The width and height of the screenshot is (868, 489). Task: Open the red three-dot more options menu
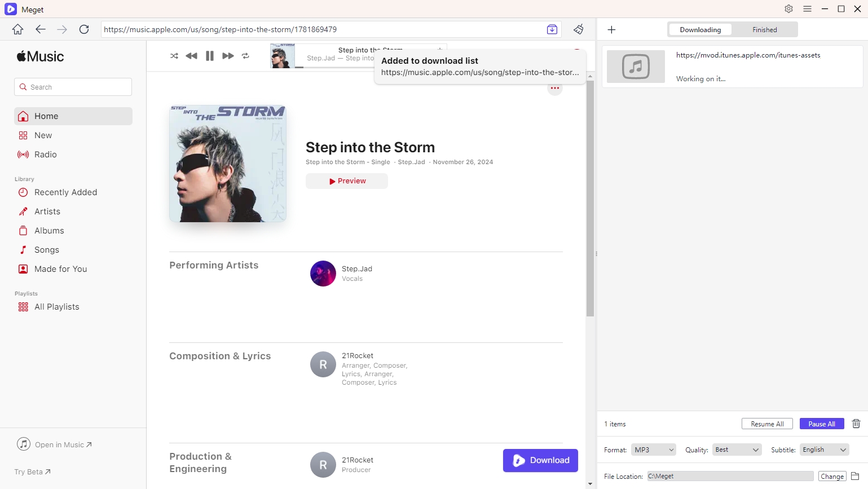pyautogui.click(x=555, y=89)
